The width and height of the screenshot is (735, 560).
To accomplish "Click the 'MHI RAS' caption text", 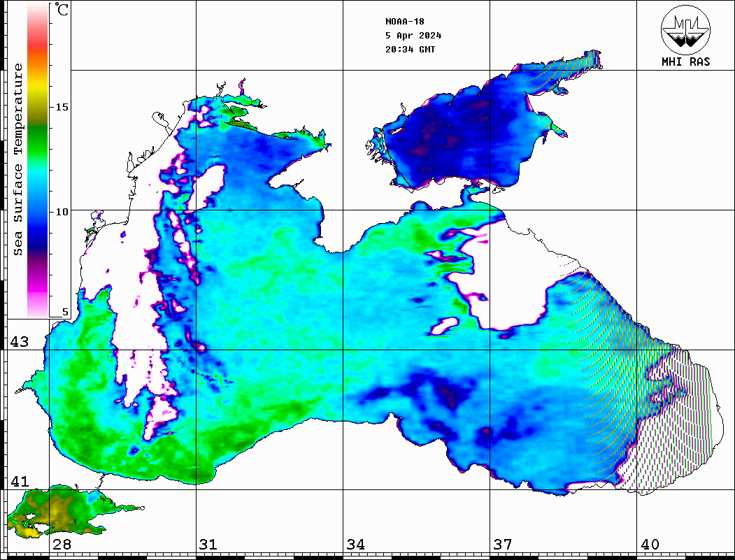I will pos(685,62).
